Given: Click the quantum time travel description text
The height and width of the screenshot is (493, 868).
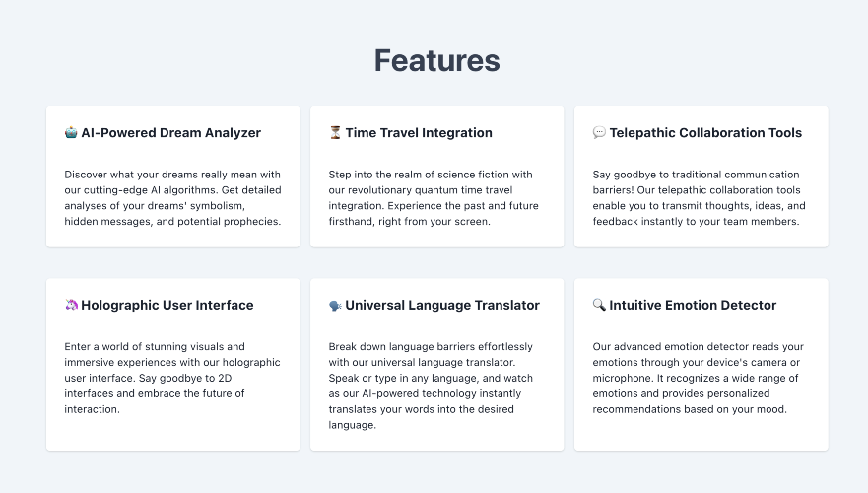Looking at the screenshot, I should [x=434, y=198].
